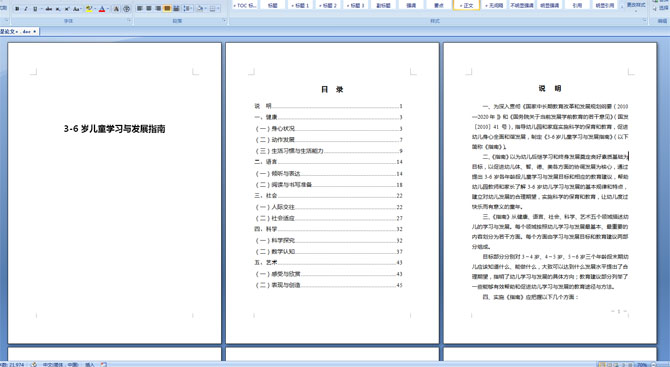Image resolution: width=670 pixels, height=367 pixels.
Task: Center the paragraph text
Action: coord(149,9)
